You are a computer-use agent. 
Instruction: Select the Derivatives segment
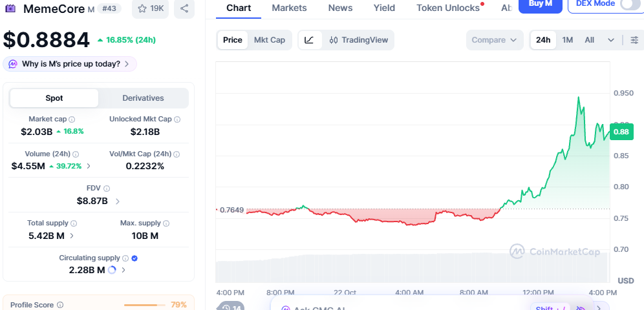coord(143,98)
